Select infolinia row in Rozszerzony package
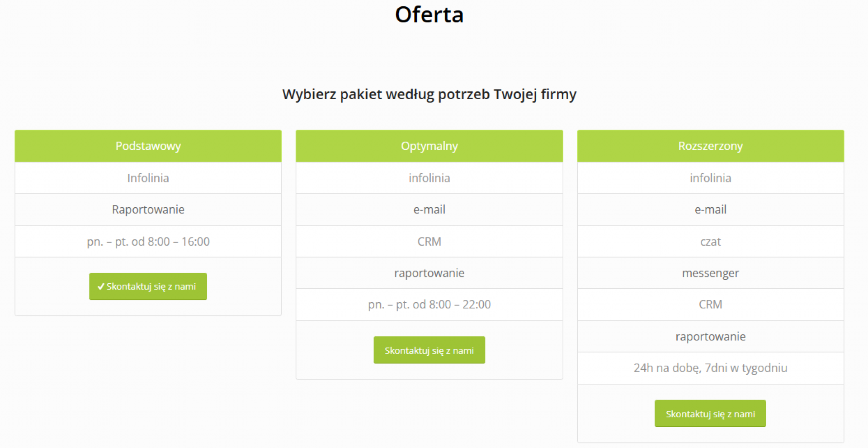Screen dimensions: 868x448 (710, 178)
